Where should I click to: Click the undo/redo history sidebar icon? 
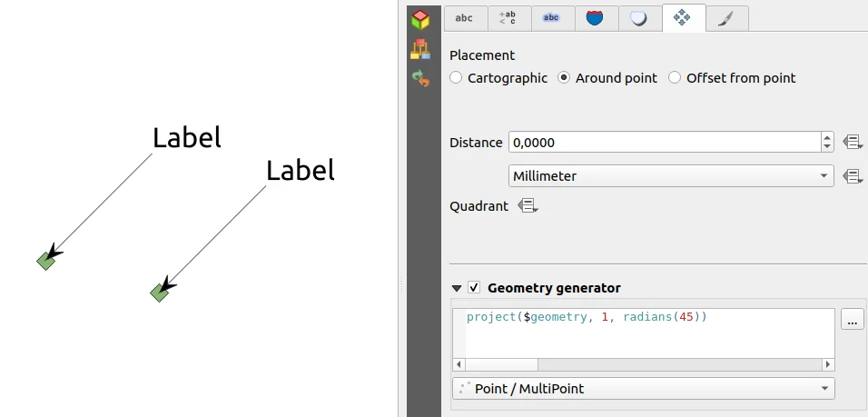click(x=419, y=78)
